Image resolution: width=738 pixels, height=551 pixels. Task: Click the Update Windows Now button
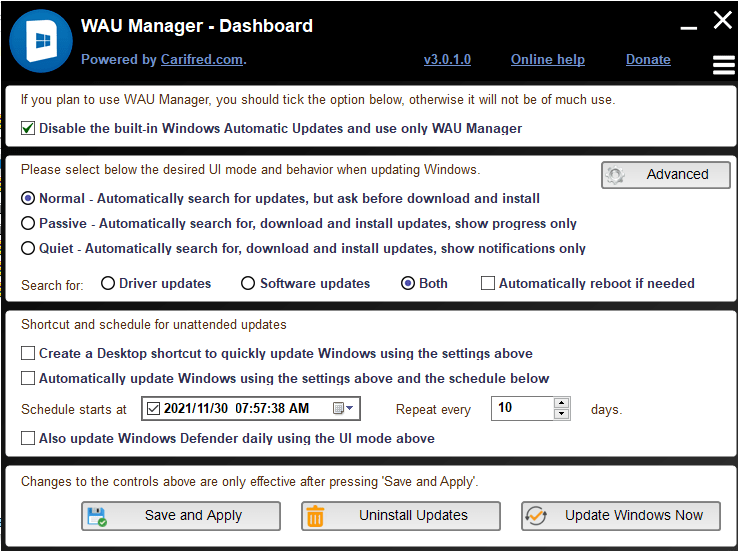tap(621, 516)
